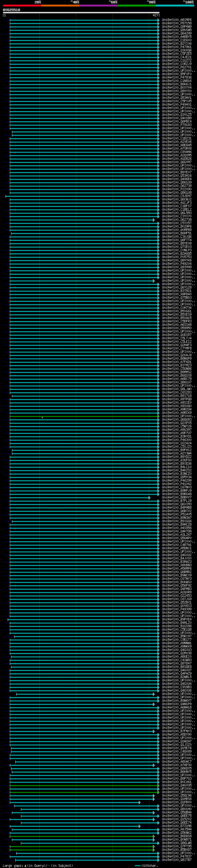Select hit label UniRef100_A9RZU4
The height and width of the screenshot is (868, 197).
click(x=176, y=410)
